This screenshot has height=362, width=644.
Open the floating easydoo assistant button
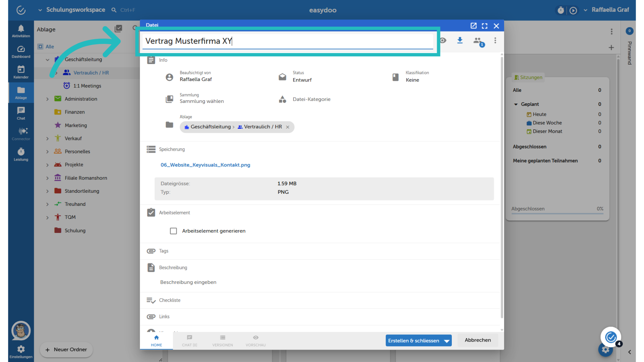(x=611, y=337)
